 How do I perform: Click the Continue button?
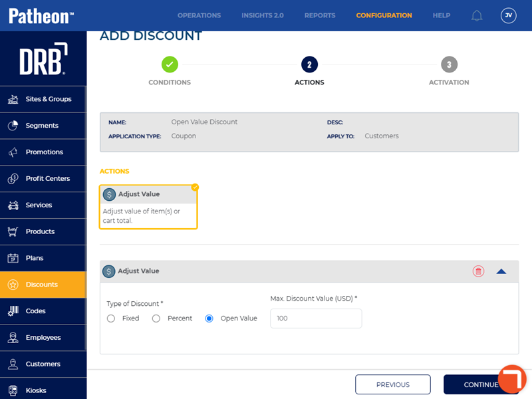481,384
